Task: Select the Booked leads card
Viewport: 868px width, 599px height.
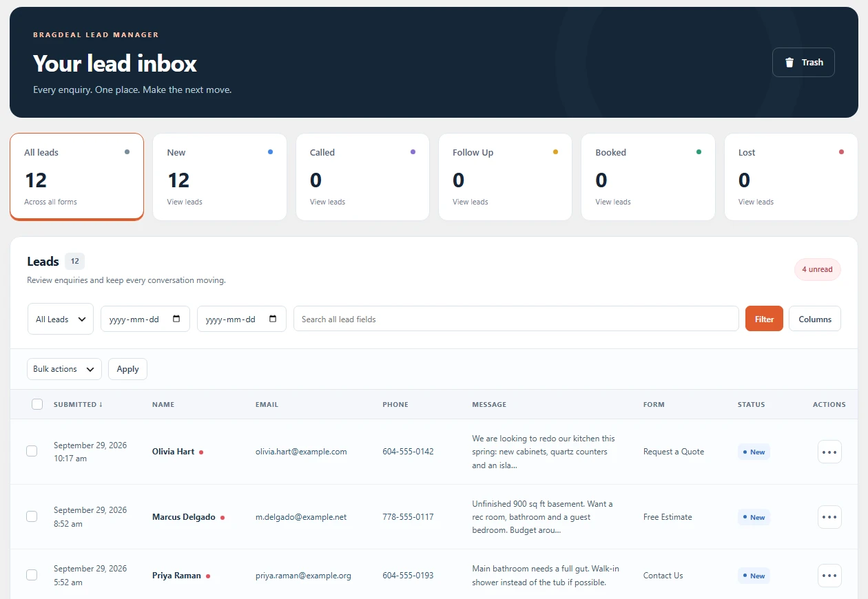Action: pyautogui.click(x=648, y=177)
